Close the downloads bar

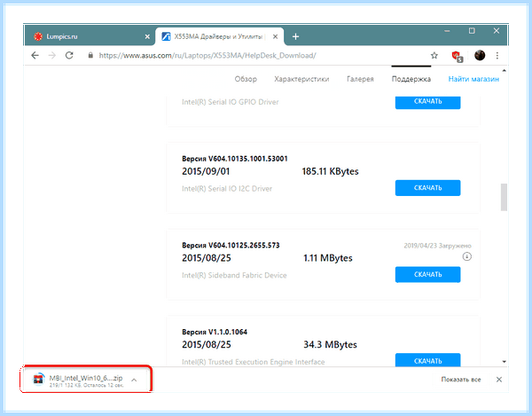[x=498, y=380]
